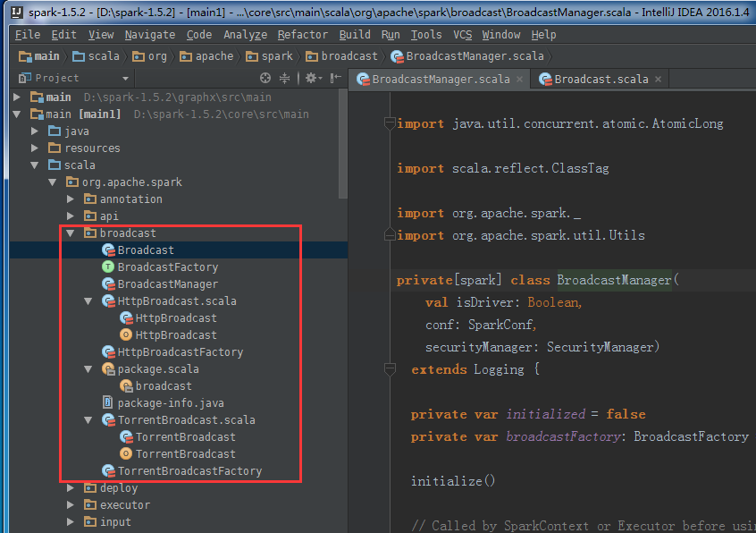Click the package.scala file icon
This screenshot has width=756, height=533.
coord(108,369)
